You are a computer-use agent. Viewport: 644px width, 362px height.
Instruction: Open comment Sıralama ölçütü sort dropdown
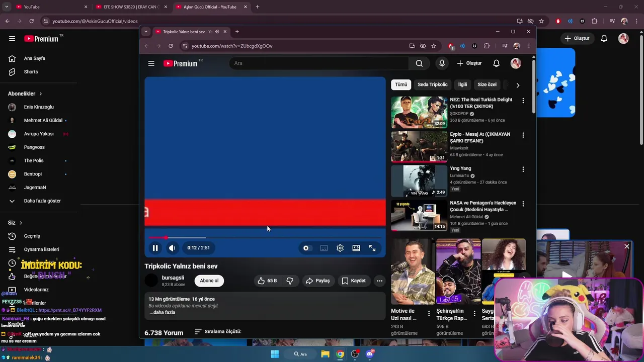218,332
